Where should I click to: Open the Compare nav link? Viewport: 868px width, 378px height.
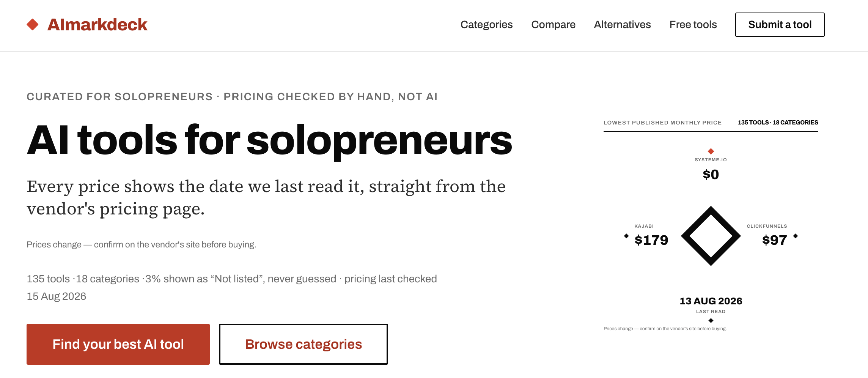pyautogui.click(x=553, y=25)
